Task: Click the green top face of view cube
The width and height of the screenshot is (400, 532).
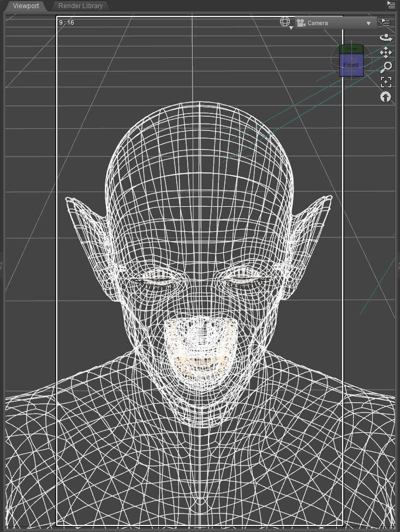Action: pyautogui.click(x=351, y=49)
